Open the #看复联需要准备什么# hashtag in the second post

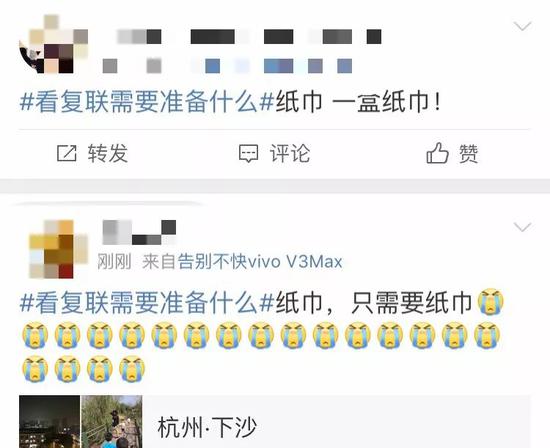pos(147,302)
